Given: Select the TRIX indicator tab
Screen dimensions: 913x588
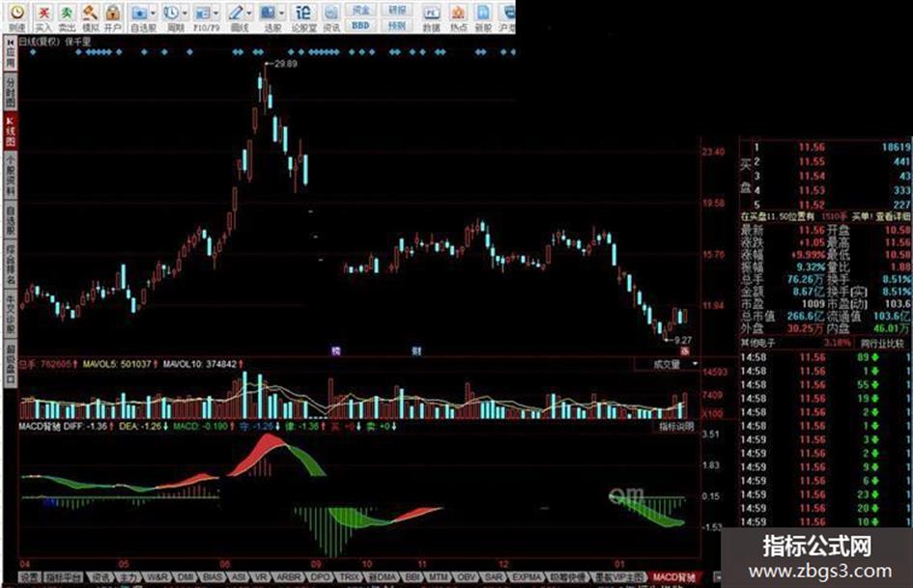Looking at the screenshot, I should [x=350, y=577].
